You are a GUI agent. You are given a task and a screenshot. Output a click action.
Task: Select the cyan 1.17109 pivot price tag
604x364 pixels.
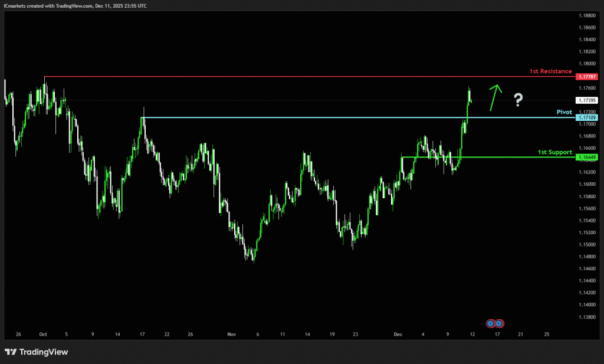[x=587, y=118]
